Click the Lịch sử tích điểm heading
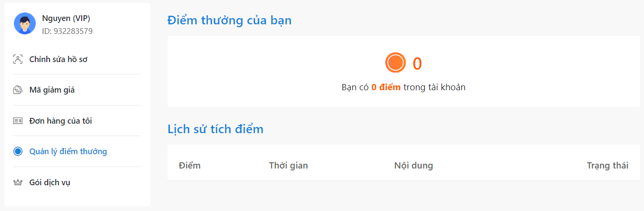644x211 pixels. [215, 129]
